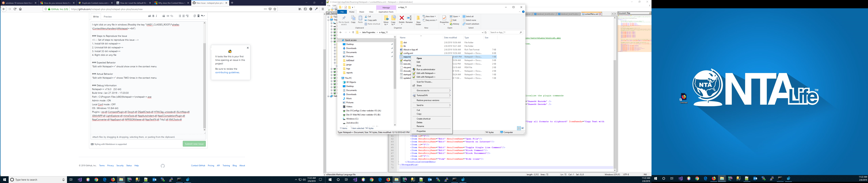Open the contributing guidelines link
Image resolution: width=868 pixels, height=183 pixels.
[x=227, y=73]
